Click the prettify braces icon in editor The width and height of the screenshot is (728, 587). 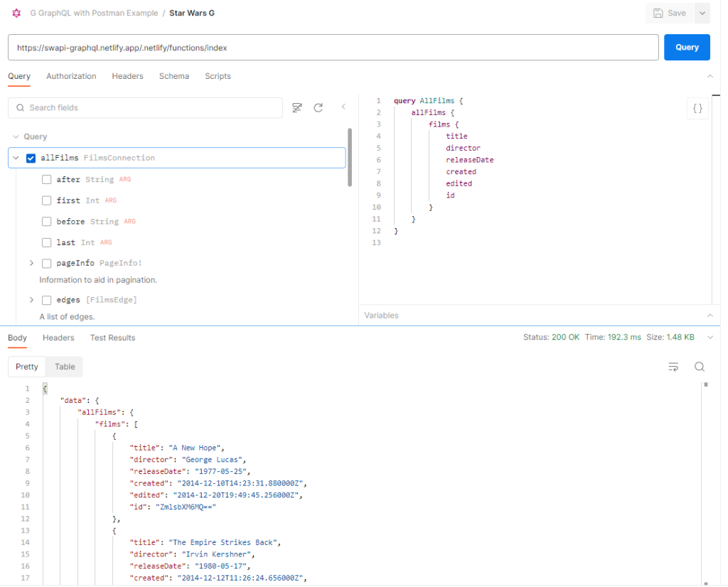point(697,109)
